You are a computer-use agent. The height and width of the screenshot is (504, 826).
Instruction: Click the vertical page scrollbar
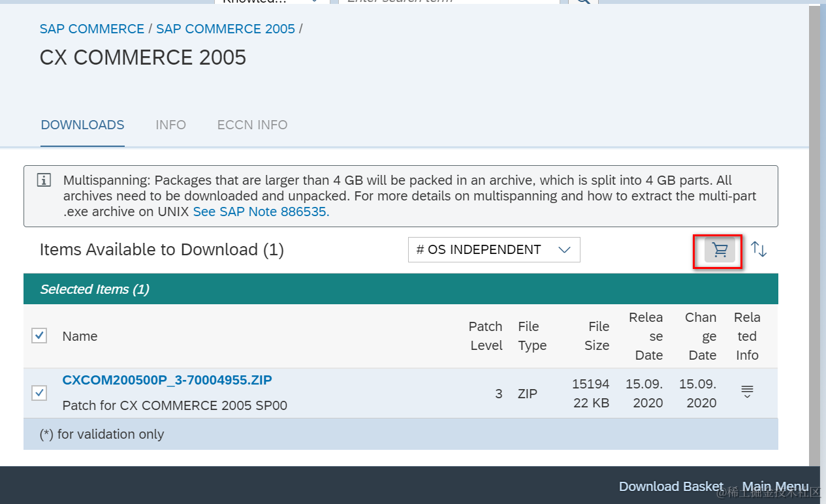coord(814,235)
